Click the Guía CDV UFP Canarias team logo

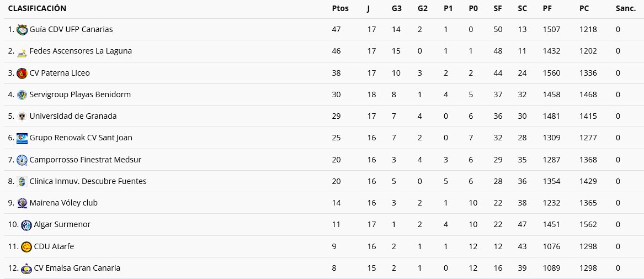(x=22, y=30)
